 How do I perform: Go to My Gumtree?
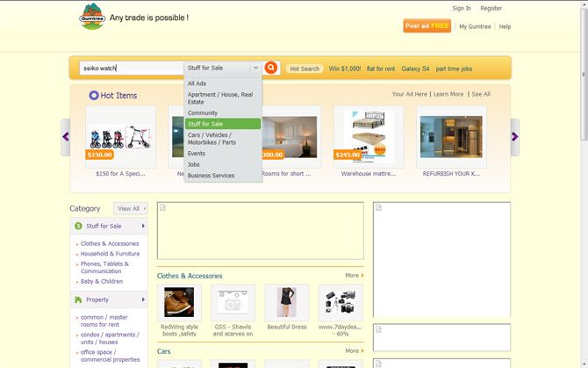pyautogui.click(x=475, y=26)
